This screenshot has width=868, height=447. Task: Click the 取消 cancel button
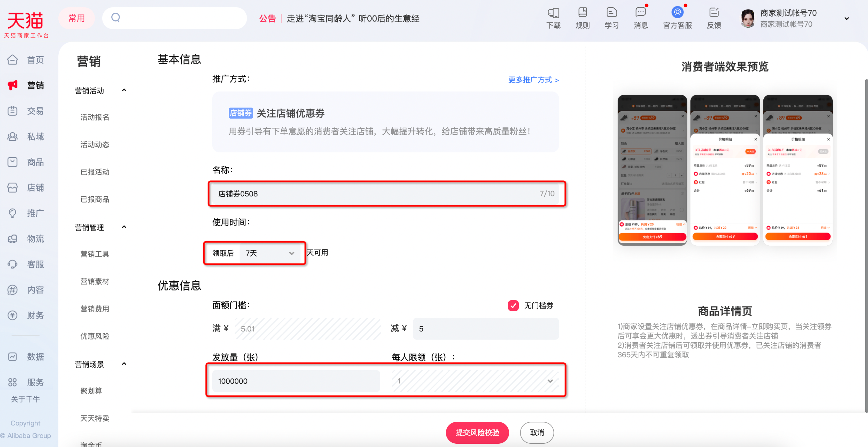click(x=537, y=433)
